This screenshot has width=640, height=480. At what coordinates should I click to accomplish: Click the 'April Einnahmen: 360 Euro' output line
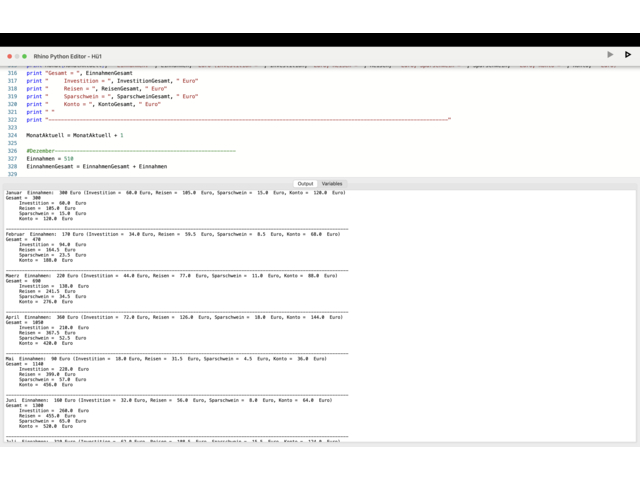tap(174, 317)
